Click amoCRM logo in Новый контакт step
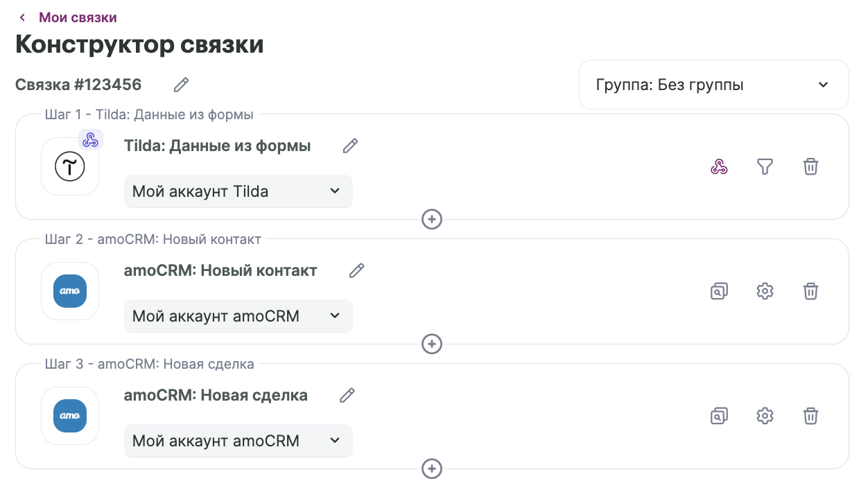The height and width of the screenshot is (490, 868). (70, 291)
